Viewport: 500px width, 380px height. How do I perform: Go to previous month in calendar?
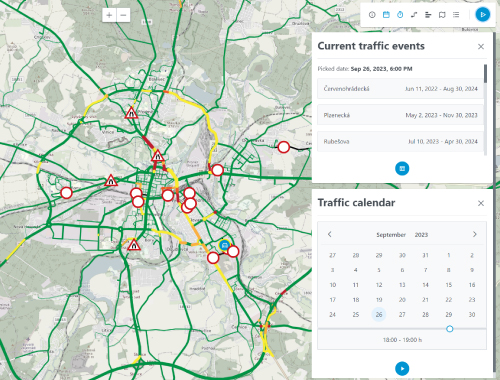click(x=330, y=234)
